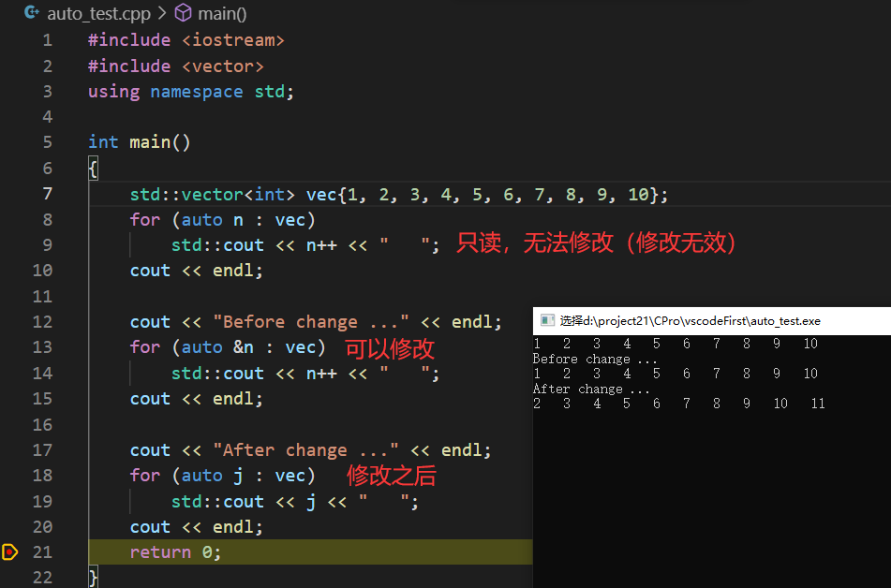Click 'After change ...' in console output

pos(591,390)
